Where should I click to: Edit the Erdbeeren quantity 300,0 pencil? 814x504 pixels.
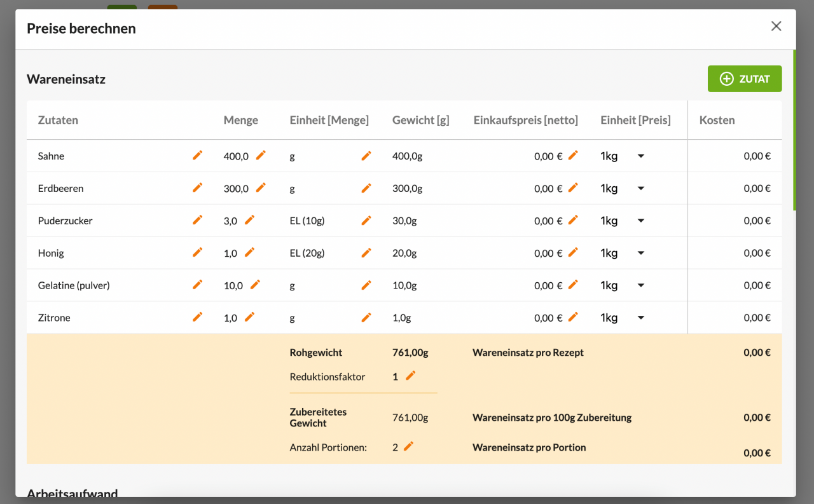(261, 187)
